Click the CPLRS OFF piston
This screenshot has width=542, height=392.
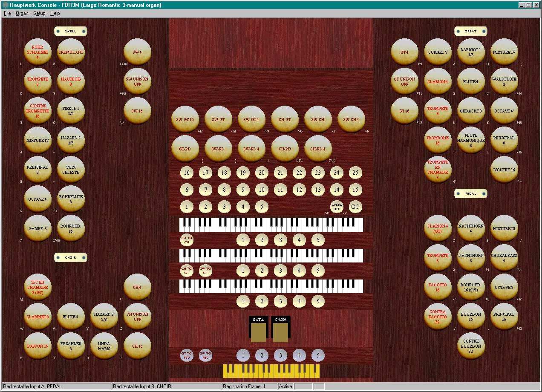(x=337, y=207)
